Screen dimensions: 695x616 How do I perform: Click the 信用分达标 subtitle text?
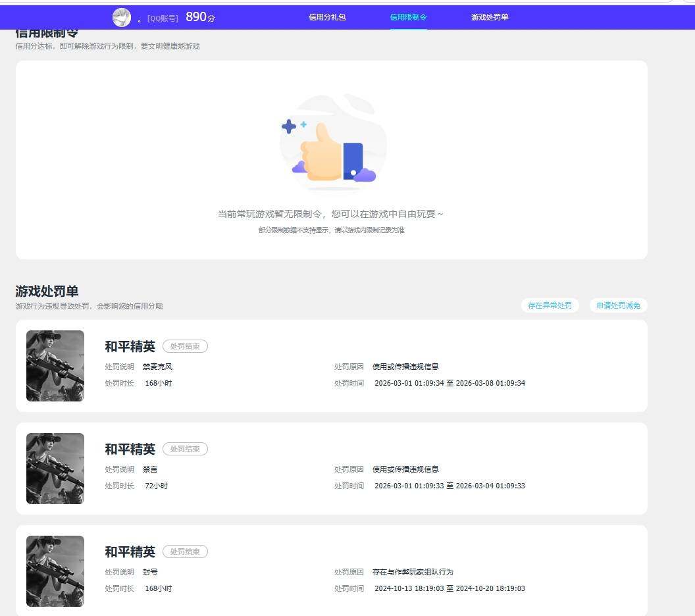pos(108,46)
